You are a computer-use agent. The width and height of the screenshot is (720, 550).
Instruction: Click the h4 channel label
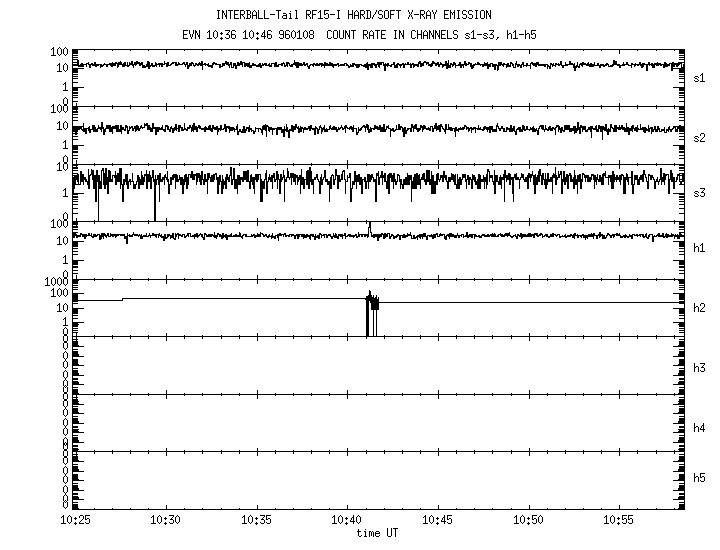(699, 428)
